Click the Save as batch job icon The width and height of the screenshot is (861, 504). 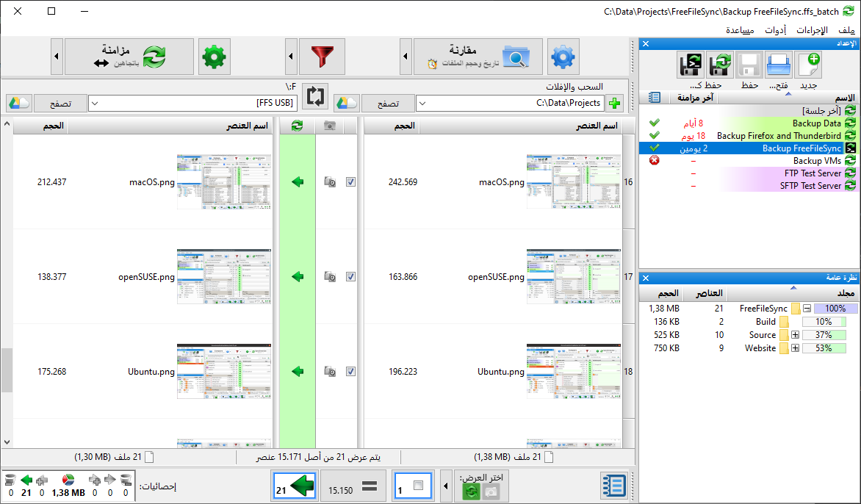691,65
